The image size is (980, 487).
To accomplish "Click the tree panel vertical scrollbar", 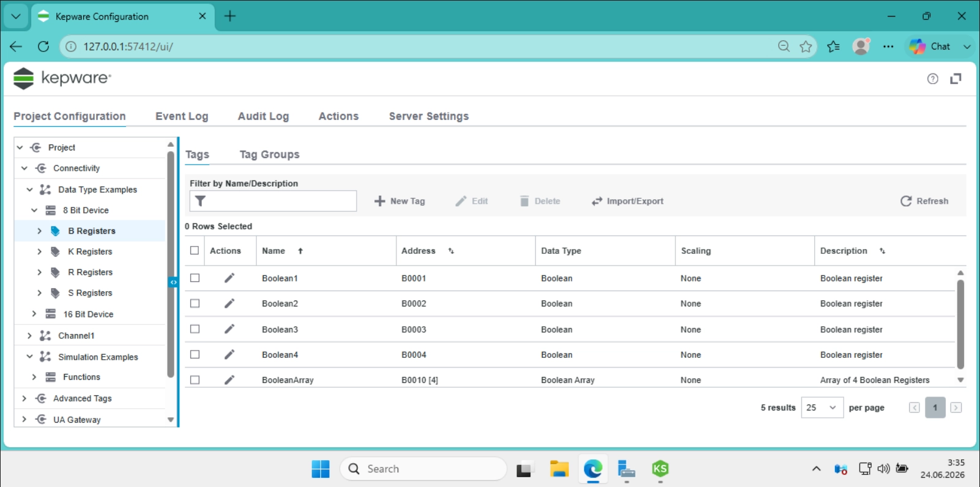I will 171,263.
